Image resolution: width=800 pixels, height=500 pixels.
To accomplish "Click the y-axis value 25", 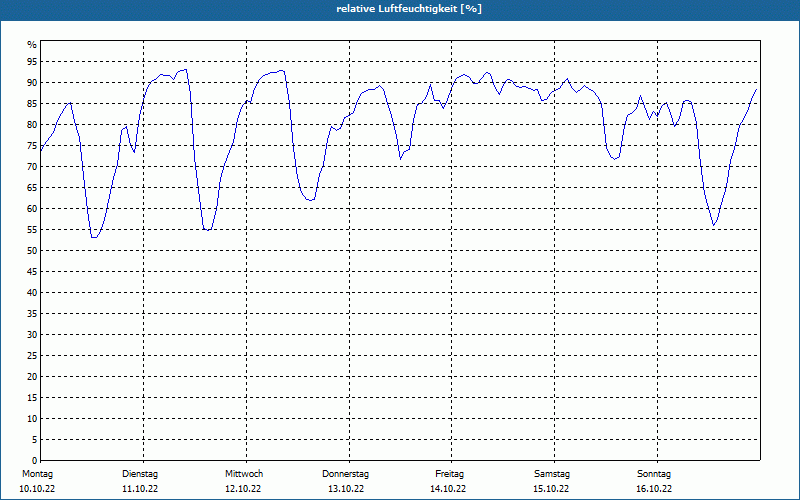I will point(32,356).
